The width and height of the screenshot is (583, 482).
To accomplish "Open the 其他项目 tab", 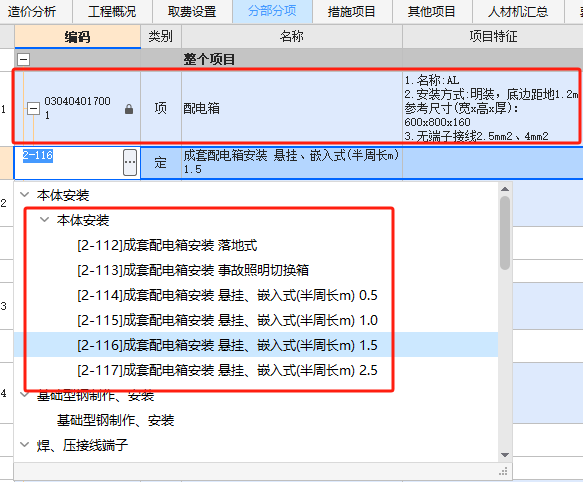I will [x=432, y=11].
